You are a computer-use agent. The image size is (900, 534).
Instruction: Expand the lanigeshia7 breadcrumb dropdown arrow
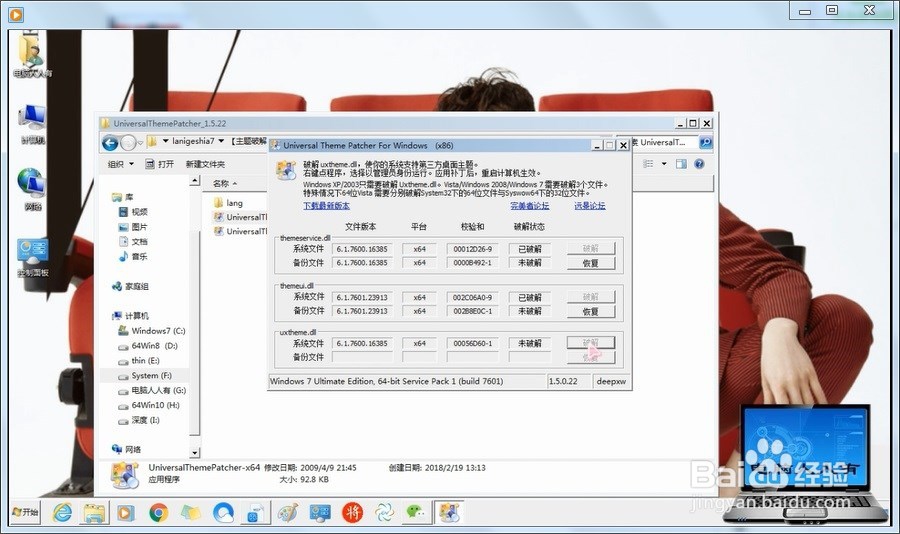[x=221, y=141]
